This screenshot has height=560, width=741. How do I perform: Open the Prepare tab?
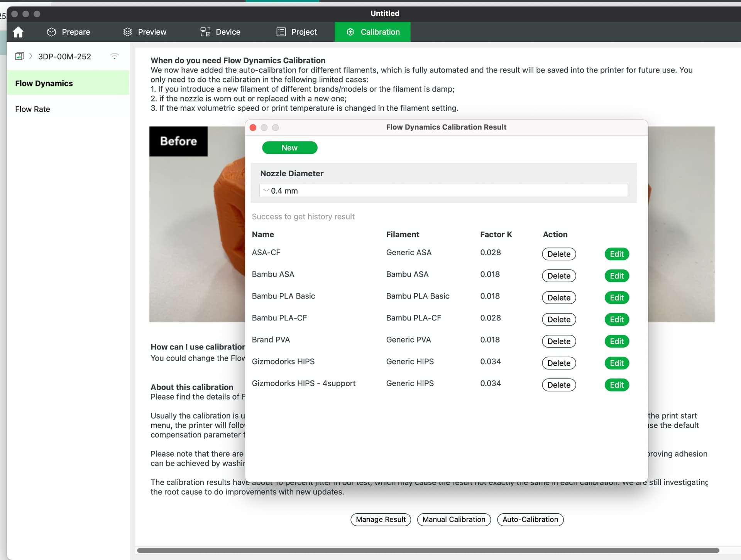coord(68,32)
